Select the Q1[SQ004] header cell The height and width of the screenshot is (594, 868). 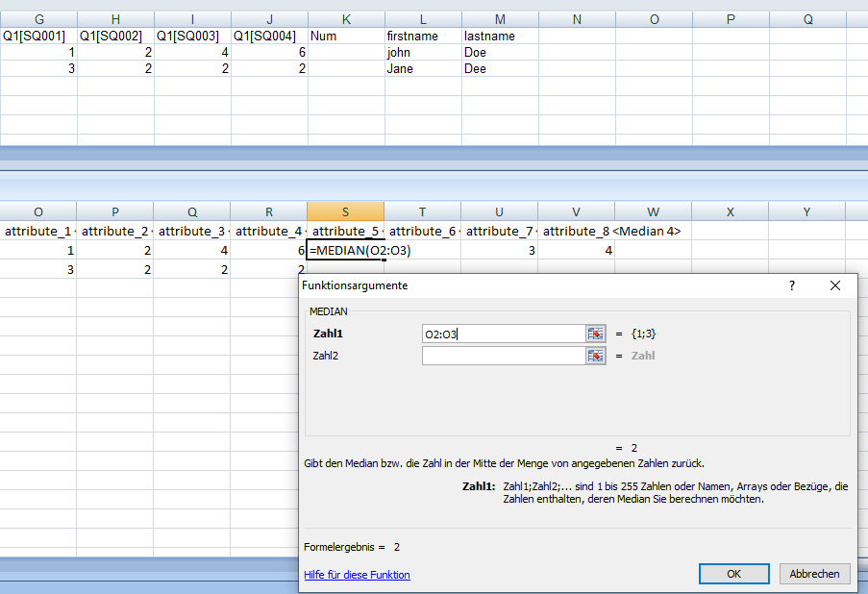[269, 37]
